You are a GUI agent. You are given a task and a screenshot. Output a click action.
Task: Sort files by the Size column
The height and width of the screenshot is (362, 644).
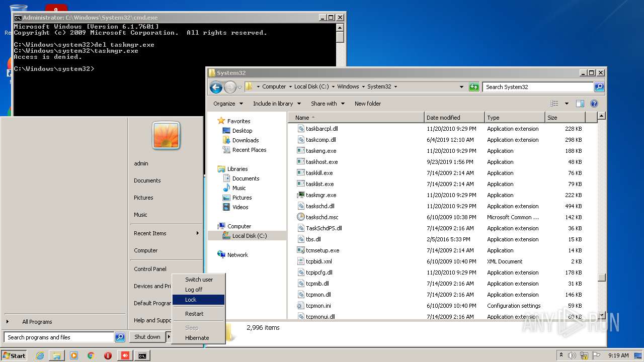pyautogui.click(x=565, y=118)
